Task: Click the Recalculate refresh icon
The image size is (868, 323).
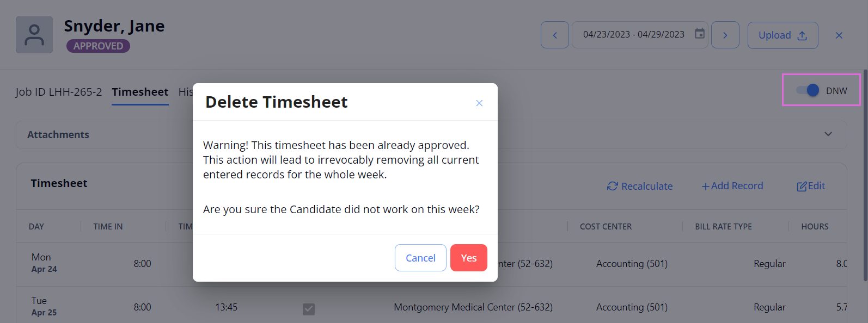Action: tap(613, 186)
